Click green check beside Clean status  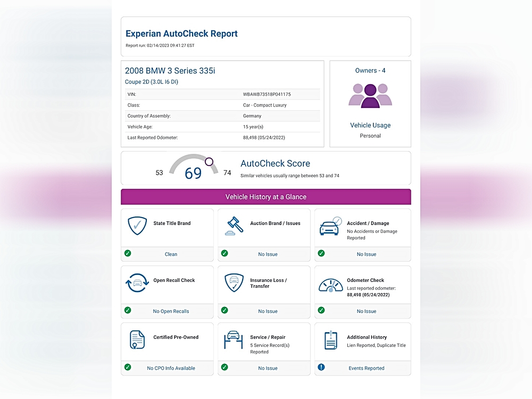pos(128,253)
